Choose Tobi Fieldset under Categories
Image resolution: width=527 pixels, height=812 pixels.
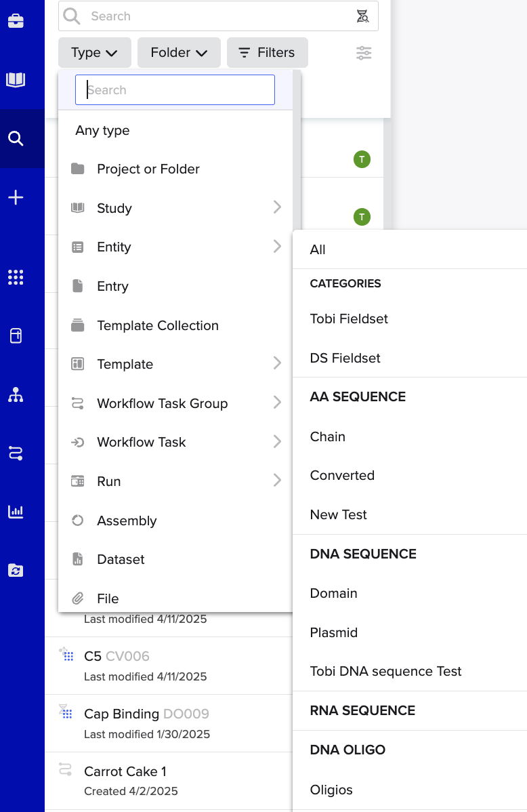(x=349, y=319)
